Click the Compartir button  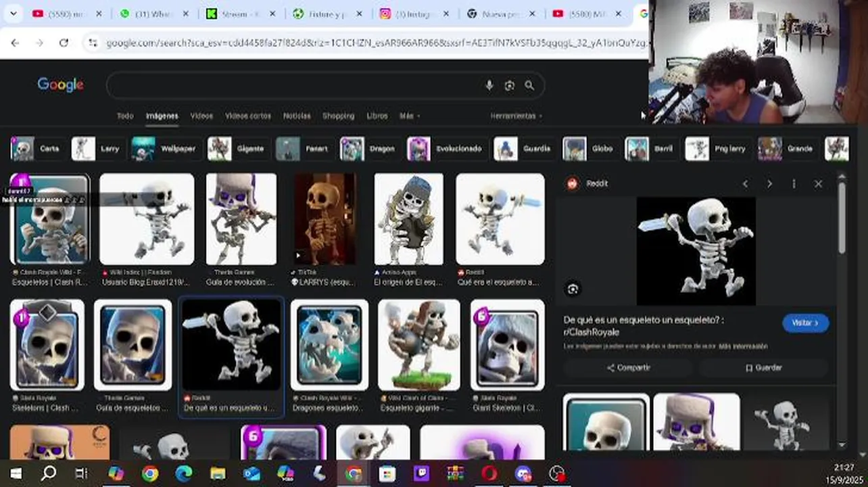[628, 368]
